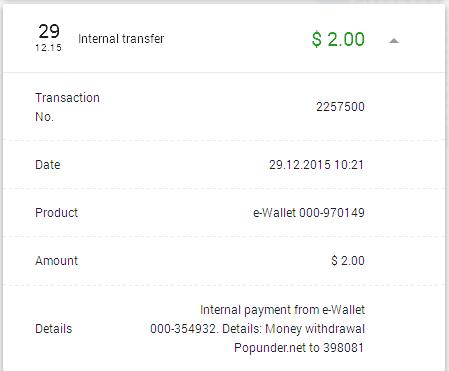Image resolution: width=449 pixels, height=371 pixels.
Task: Click e-Wallet 000-970149 product value
Action: [x=309, y=213]
